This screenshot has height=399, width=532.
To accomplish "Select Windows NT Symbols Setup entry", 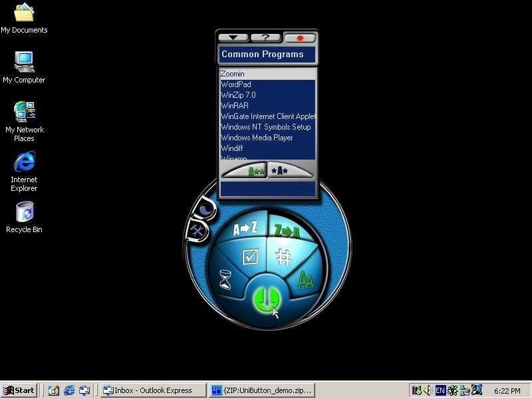I will 267,127.
